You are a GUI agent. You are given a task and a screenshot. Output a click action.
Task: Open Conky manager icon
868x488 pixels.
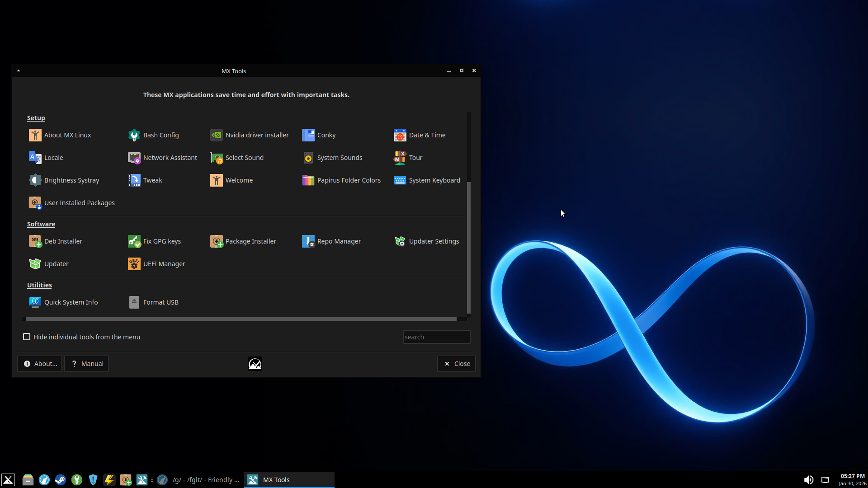coord(308,135)
